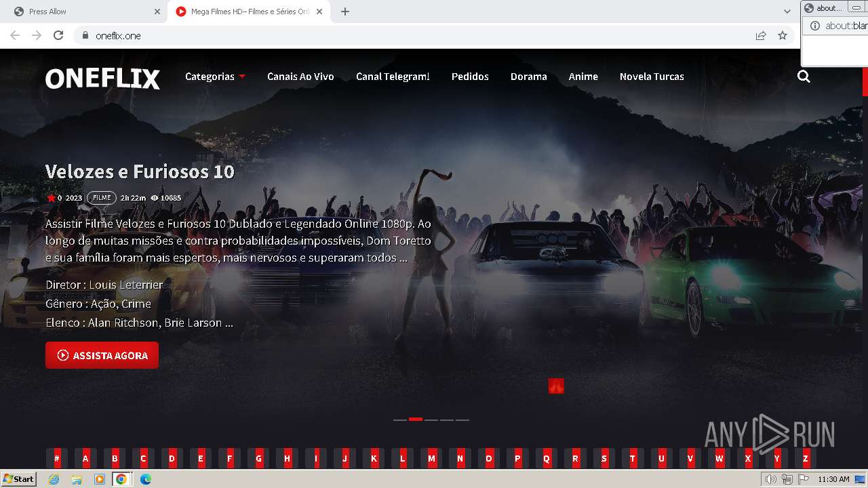Open Microsoft Edge from taskbar

coord(145,479)
